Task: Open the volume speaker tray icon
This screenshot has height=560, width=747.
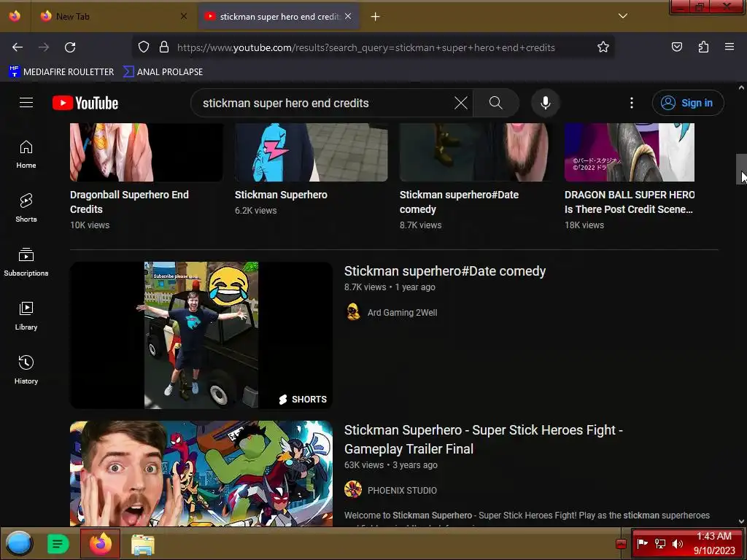Action: (x=678, y=544)
